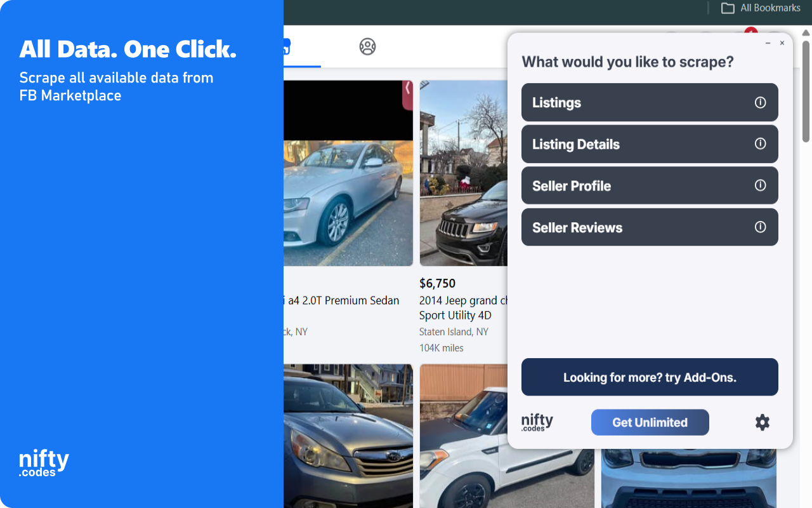
Task: Open the 'Looking for more? try Add-Ons' banner
Action: coord(650,377)
